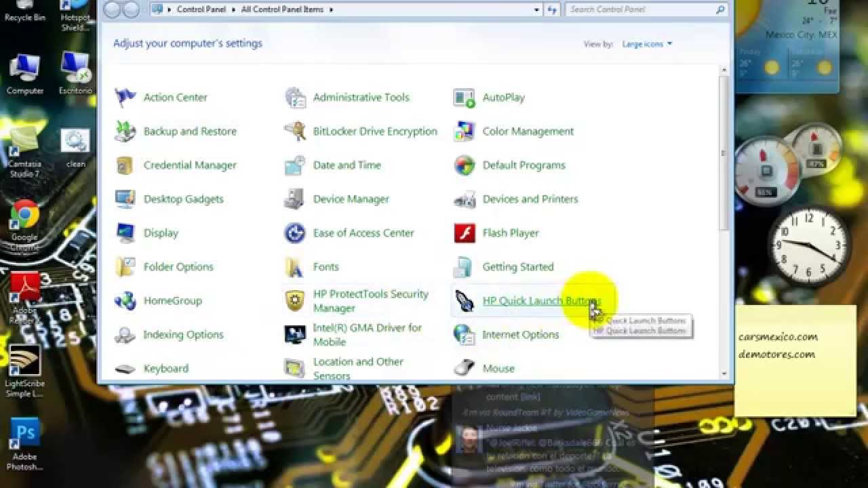Open the Keyboard icon

coord(125,369)
